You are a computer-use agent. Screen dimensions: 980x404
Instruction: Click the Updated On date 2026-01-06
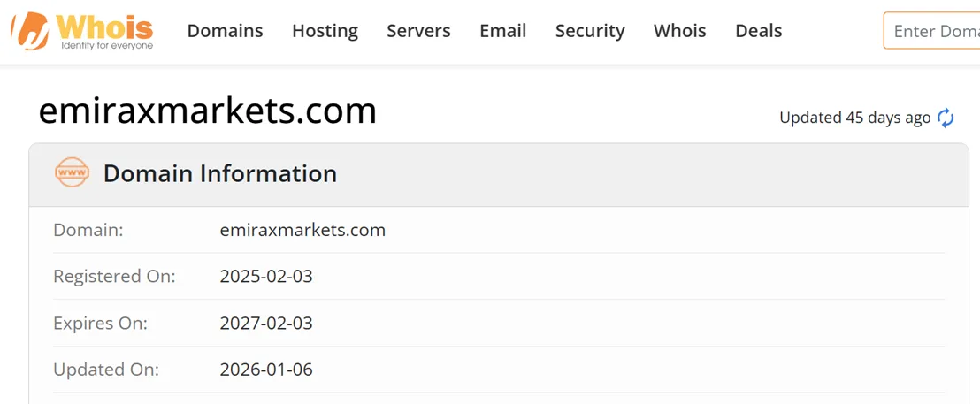point(266,370)
